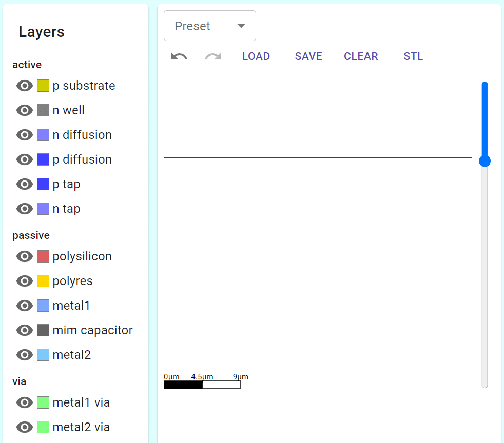Select the metal2 via layer label

click(81, 427)
